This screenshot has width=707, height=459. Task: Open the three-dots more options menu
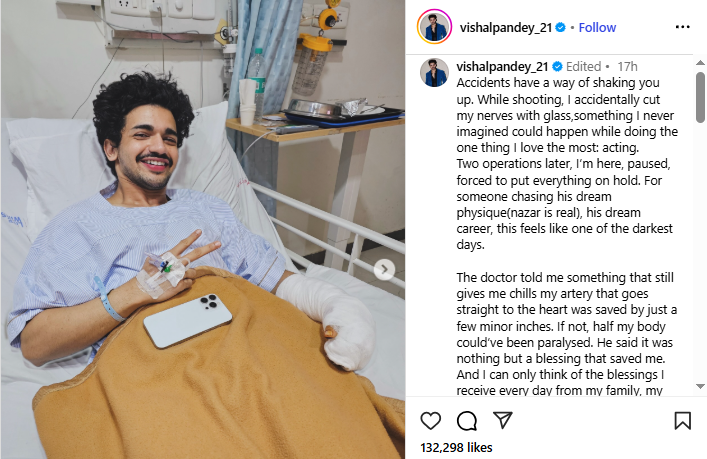[x=683, y=27]
